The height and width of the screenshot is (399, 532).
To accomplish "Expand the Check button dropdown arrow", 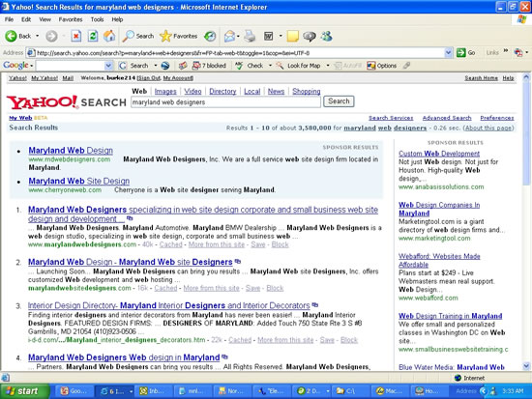I will 271,66.
